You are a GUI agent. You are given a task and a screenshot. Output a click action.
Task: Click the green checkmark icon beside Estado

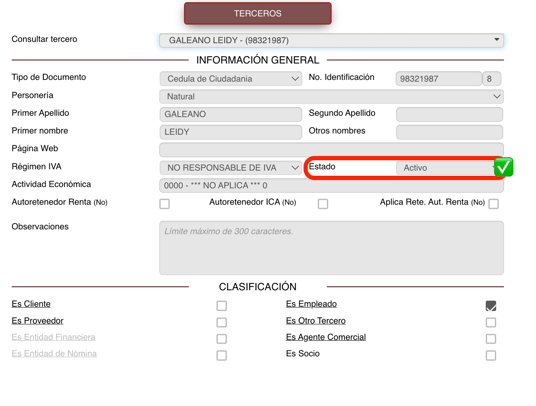(504, 167)
